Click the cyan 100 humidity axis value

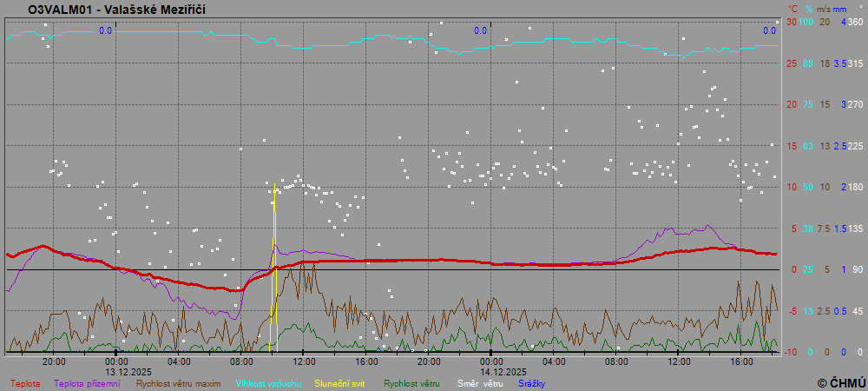(806, 22)
